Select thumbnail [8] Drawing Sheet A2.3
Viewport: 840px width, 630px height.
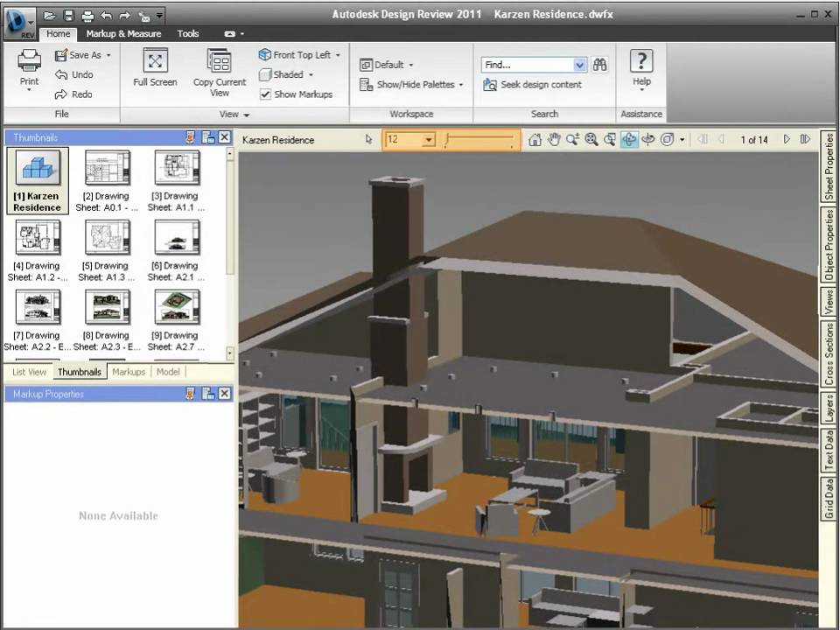pos(107,320)
